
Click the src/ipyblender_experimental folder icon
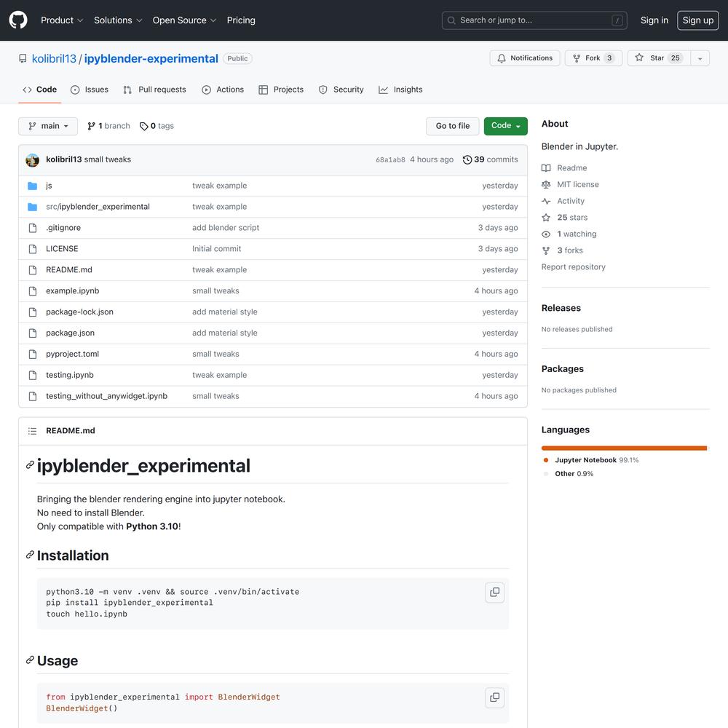click(33, 207)
